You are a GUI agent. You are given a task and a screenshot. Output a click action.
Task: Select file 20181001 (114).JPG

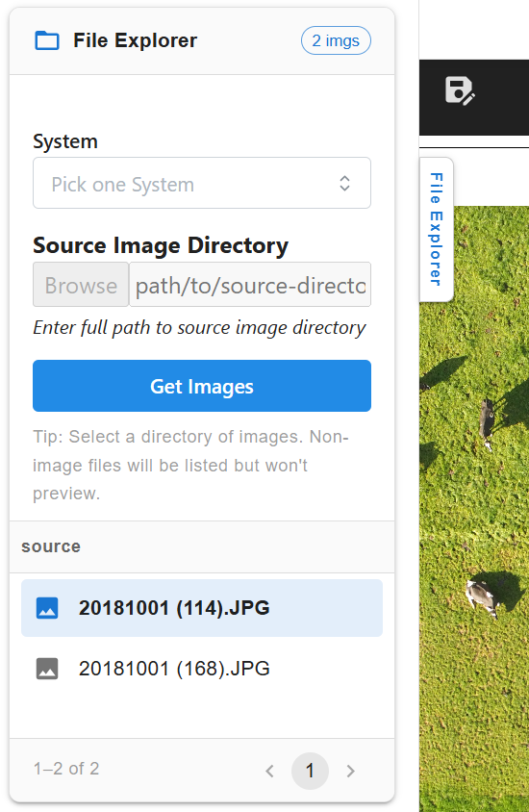202,608
